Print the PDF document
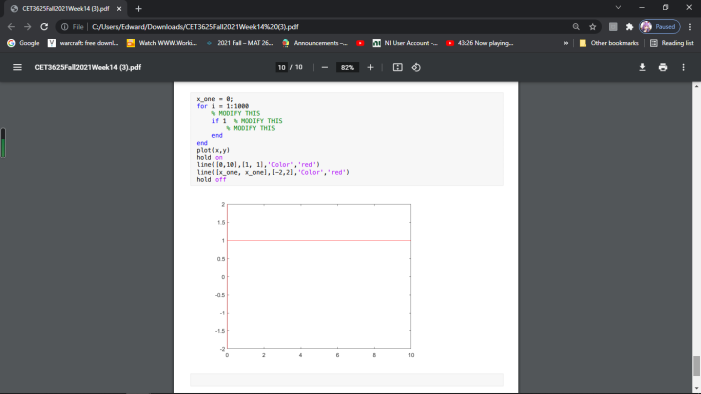The image size is (701, 394). point(663,67)
